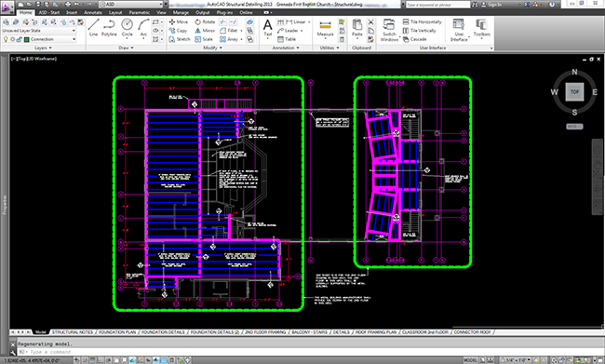Toggle the MODEL space button in status bar
The image size is (605, 364).
[x=470, y=360]
